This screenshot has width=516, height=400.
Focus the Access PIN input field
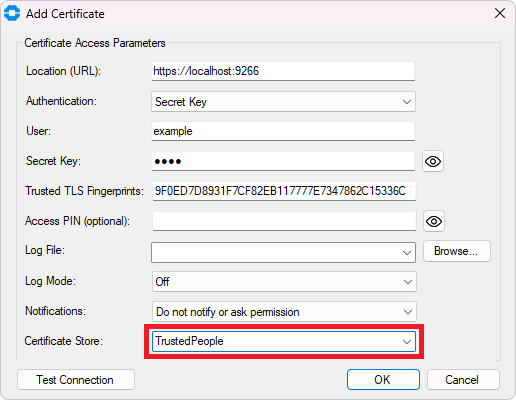pos(284,221)
